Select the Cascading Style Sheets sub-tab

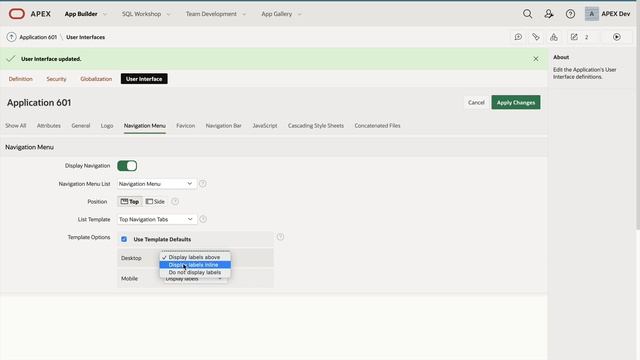click(316, 126)
